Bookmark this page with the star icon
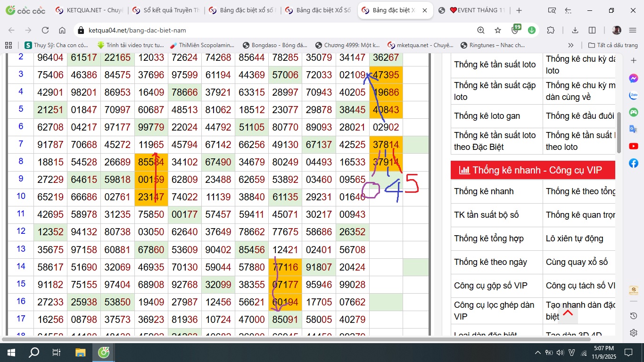 (498, 30)
